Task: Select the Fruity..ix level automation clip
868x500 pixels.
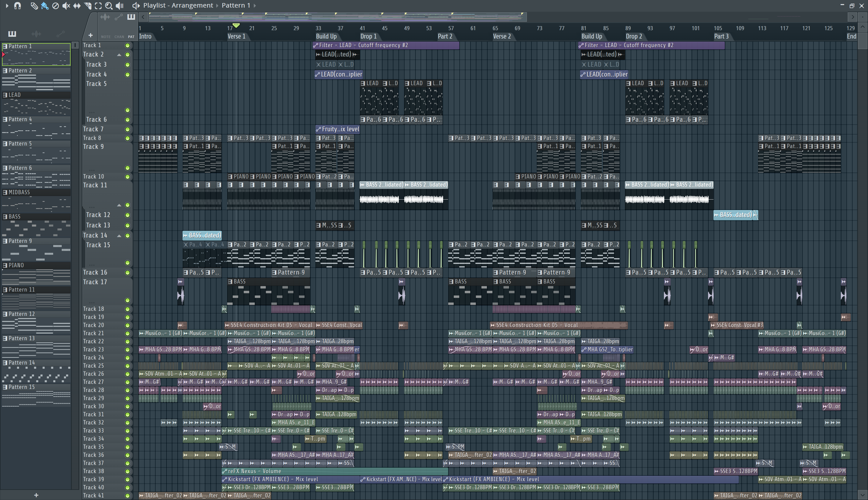Action: tap(338, 130)
